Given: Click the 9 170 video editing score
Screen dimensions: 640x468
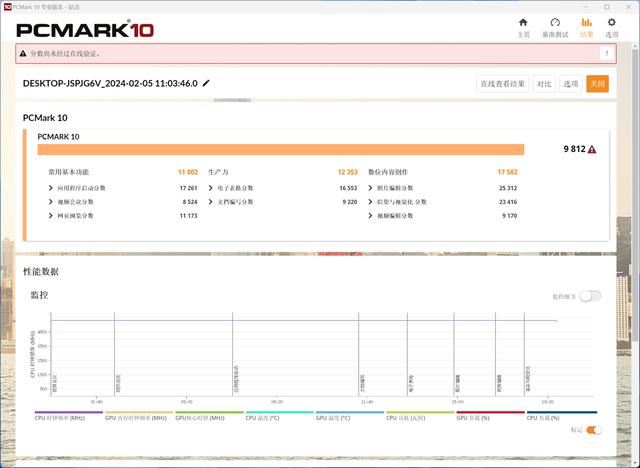Looking at the screenshot, I should pyautogui.click(x=510, y=215).
